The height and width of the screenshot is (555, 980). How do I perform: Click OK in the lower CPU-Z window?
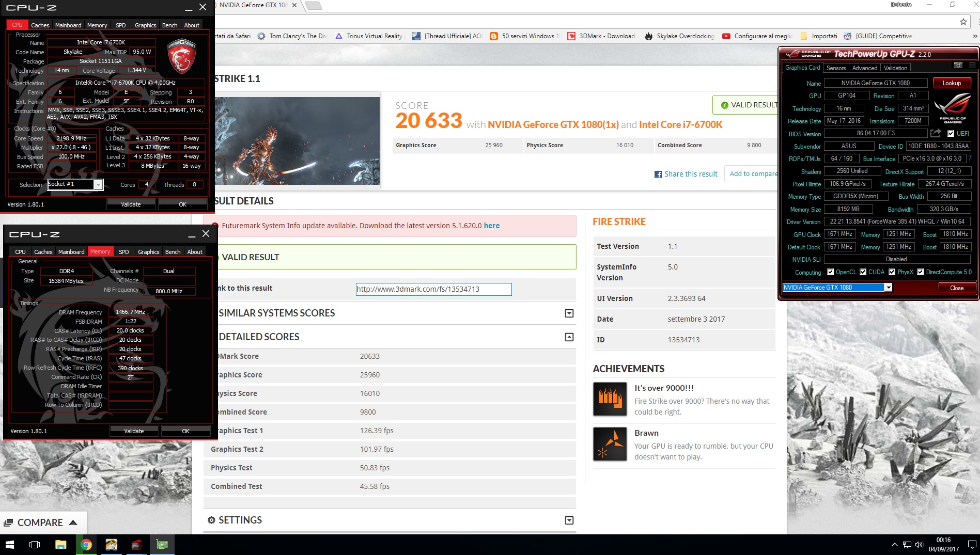(185, 431)
